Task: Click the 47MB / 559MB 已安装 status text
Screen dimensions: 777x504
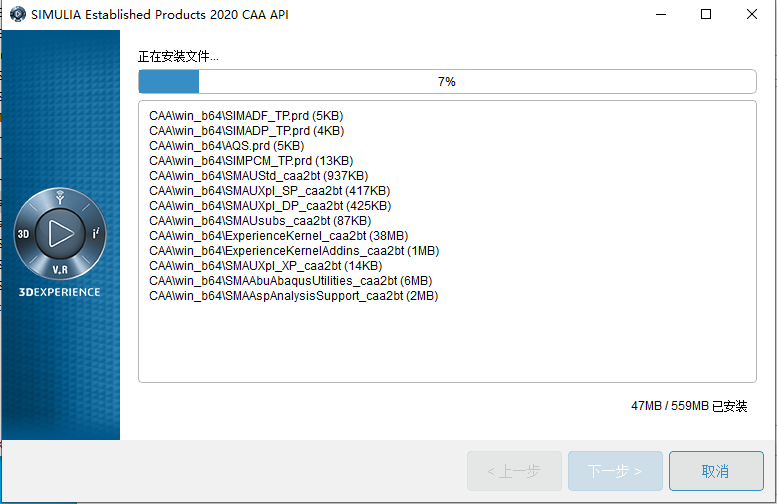Action: coord(689,406)
